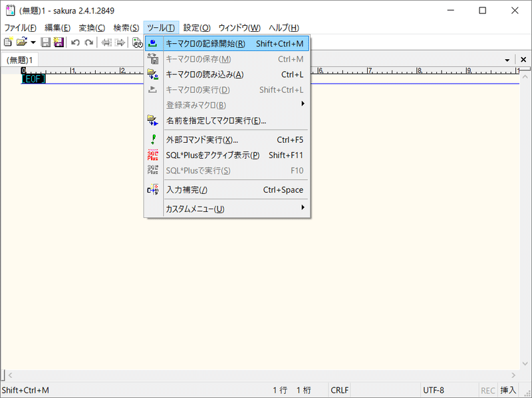532x398 pixels.
Task: Open the ウィンドウ(W) menu
Action: 239,28
